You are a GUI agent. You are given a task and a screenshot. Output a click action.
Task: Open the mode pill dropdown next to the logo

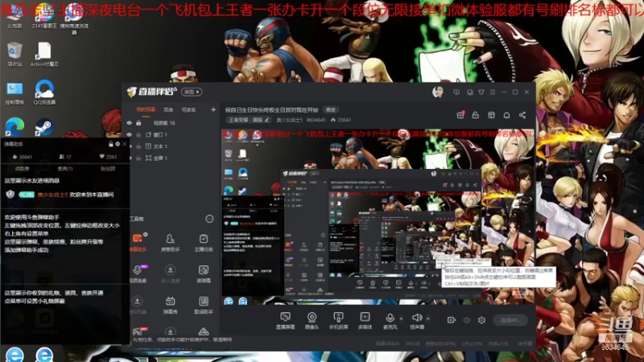pos(192,92)
